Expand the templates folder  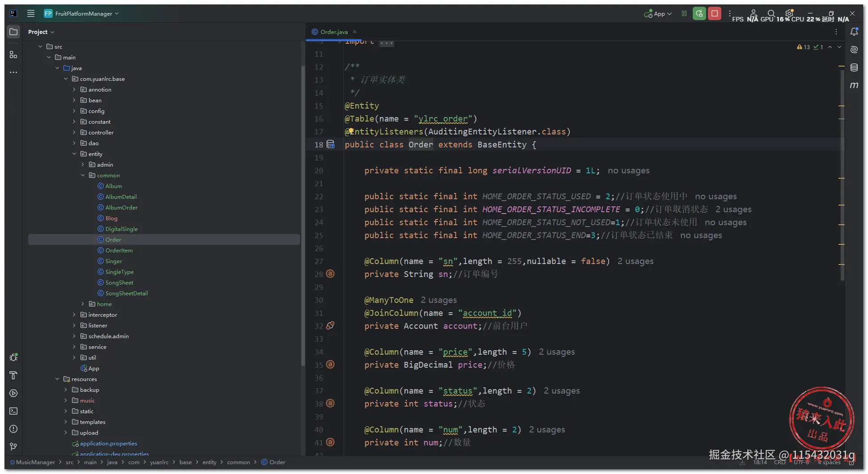click(66, 422)
